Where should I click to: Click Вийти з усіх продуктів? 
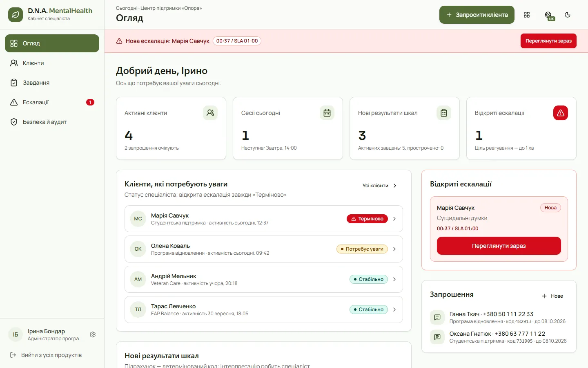52,355
